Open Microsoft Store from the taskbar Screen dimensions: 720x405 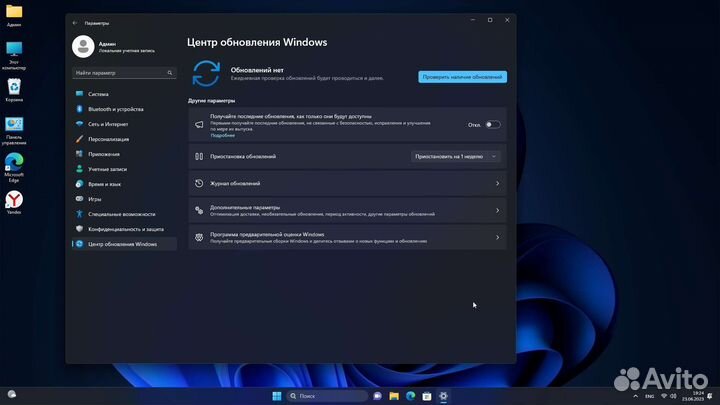pos(427,396)
